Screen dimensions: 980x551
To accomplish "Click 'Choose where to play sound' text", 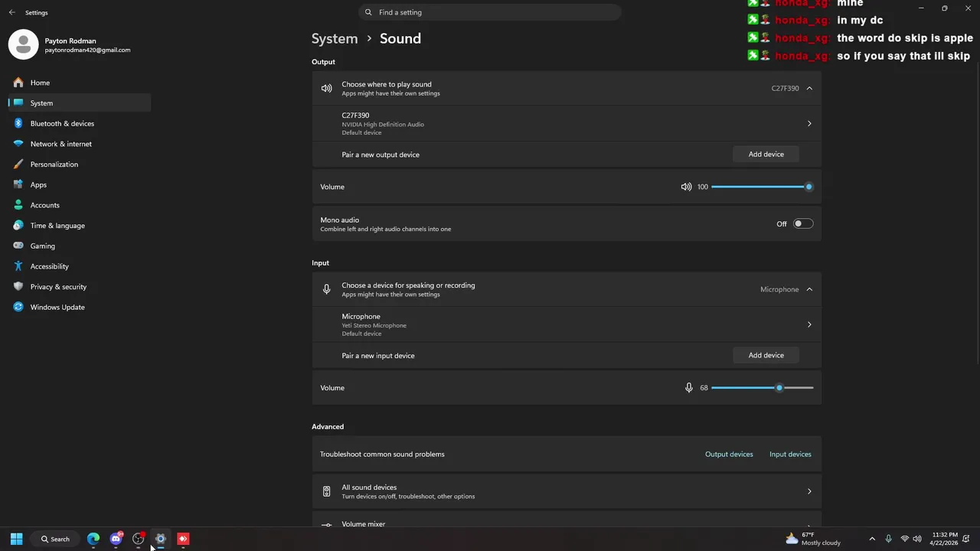I will [x=387, y=84].
